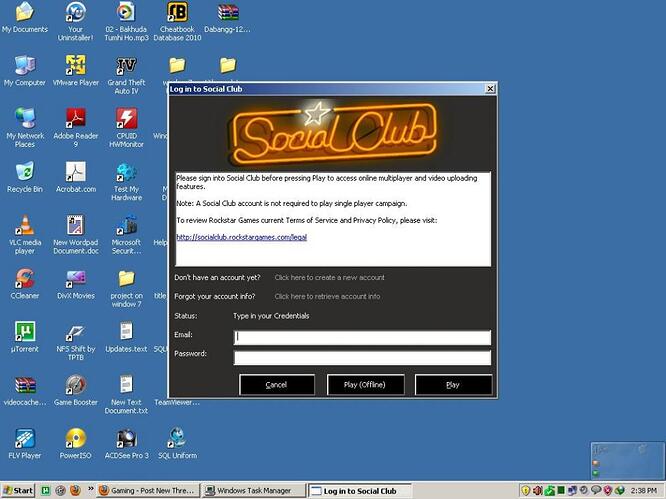The image size is (666, 499).
Task: Click the Play button in Social Club
Action: click(452, 384)
